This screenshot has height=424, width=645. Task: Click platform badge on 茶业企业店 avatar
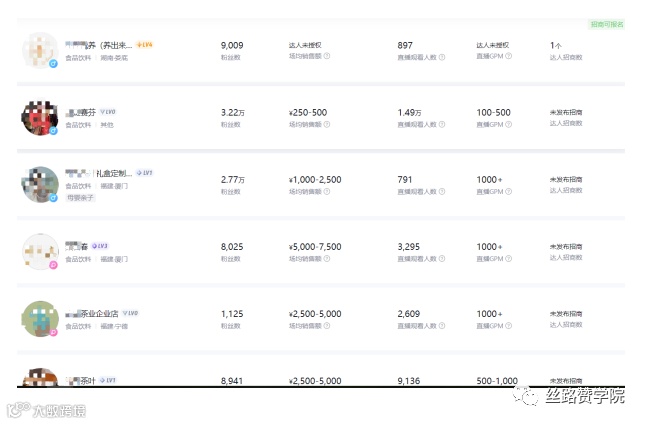pyautogui.click(x=53, y=333)
